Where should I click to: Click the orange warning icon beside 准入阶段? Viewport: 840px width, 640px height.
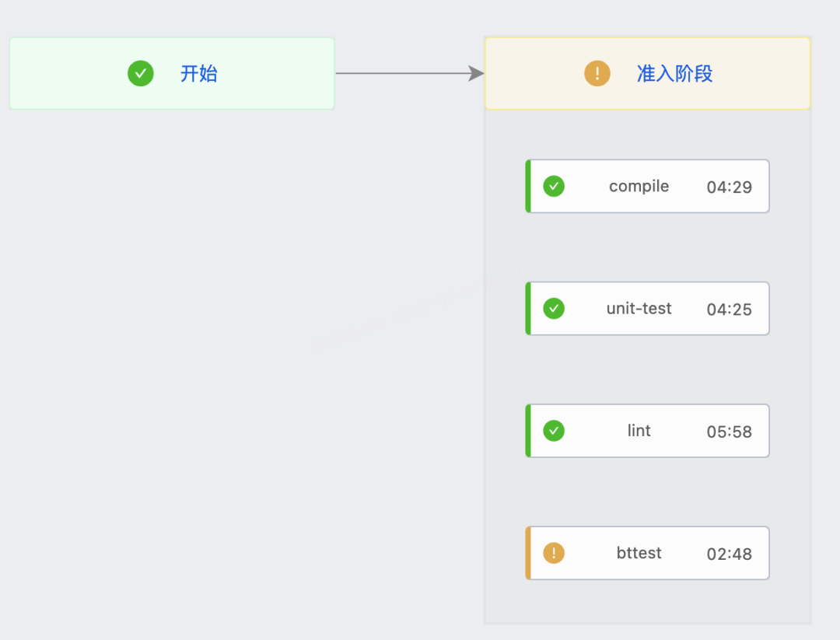[597, 74]
